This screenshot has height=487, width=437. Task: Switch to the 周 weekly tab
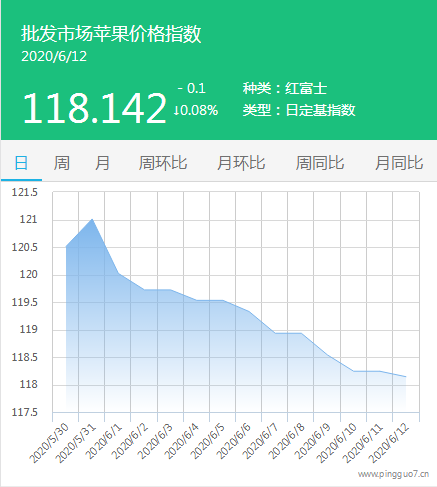pos(62,163)
